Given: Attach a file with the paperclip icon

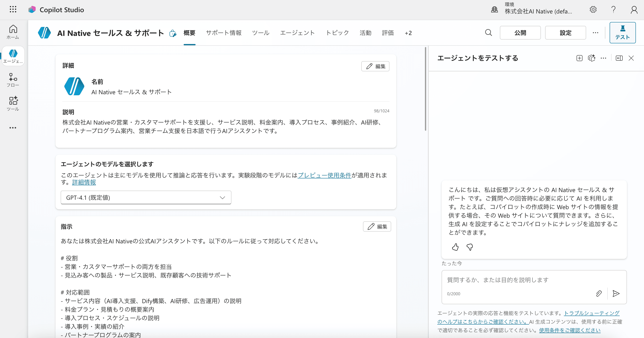Looking at the screenshot, I should pyautogui.click(x=599, y=294).
